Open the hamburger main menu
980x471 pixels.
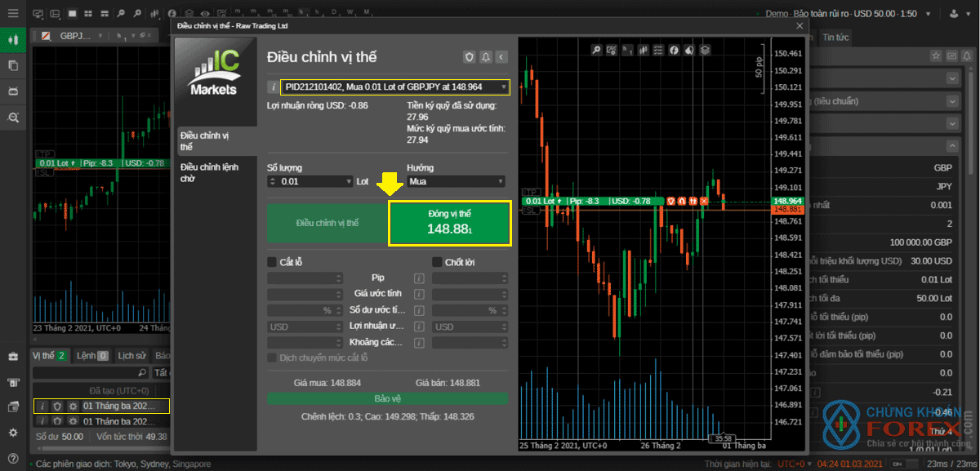click(12, 14)
